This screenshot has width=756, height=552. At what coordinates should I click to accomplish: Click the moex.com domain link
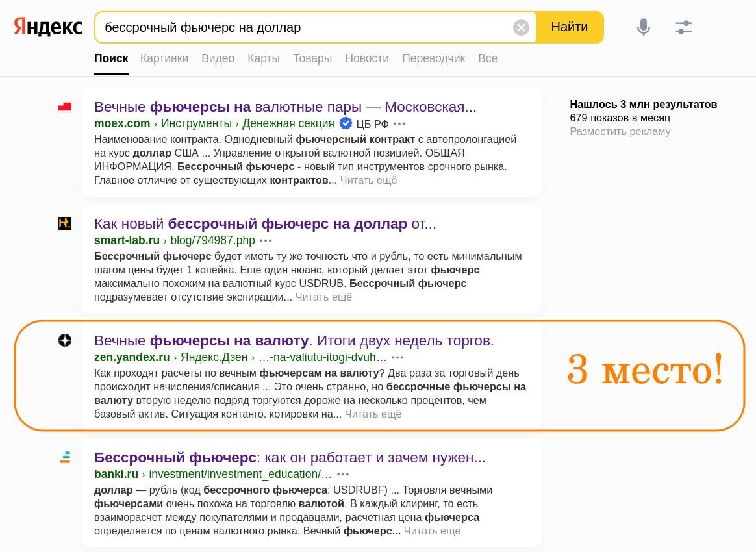coord(122,123)
